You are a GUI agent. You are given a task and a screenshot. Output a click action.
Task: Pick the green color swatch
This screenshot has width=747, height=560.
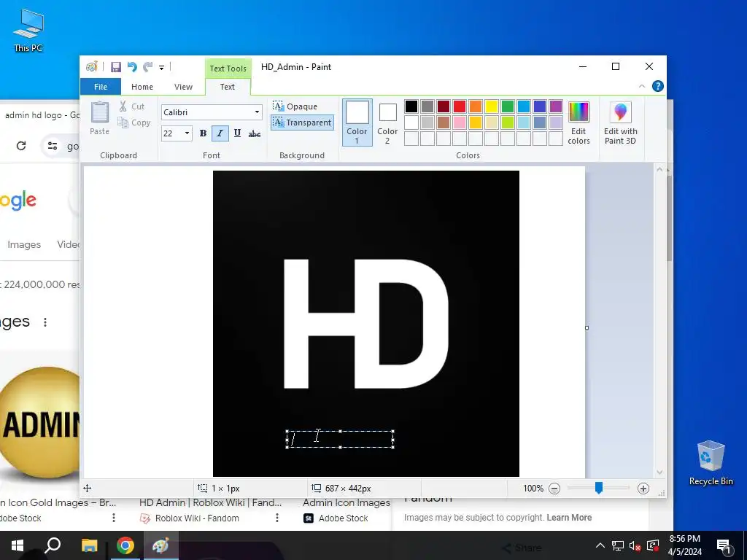pyautogui.click(x=508, y=106)
